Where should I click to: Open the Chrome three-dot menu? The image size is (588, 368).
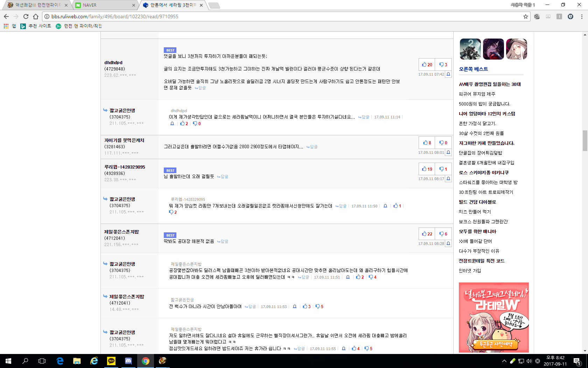click(582, 16)
